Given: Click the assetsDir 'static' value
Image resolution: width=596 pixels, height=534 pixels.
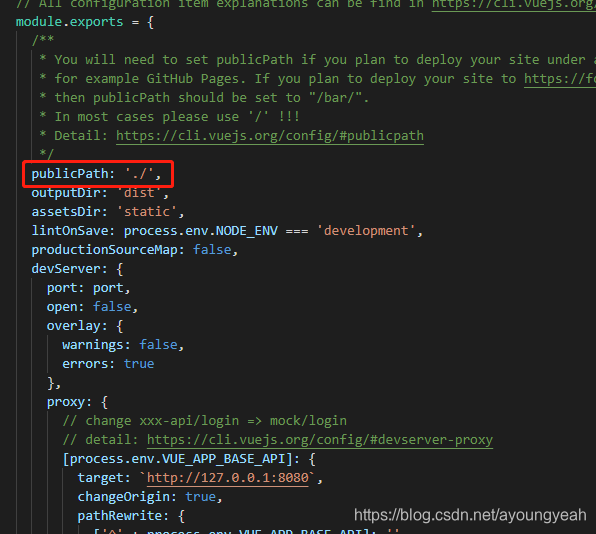Looking at the screenshot, I should (147, 212).
